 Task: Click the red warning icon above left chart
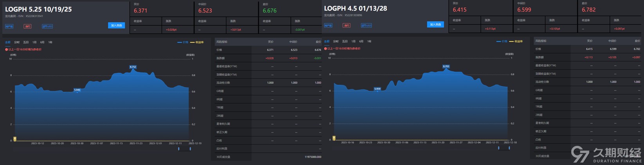6,50
